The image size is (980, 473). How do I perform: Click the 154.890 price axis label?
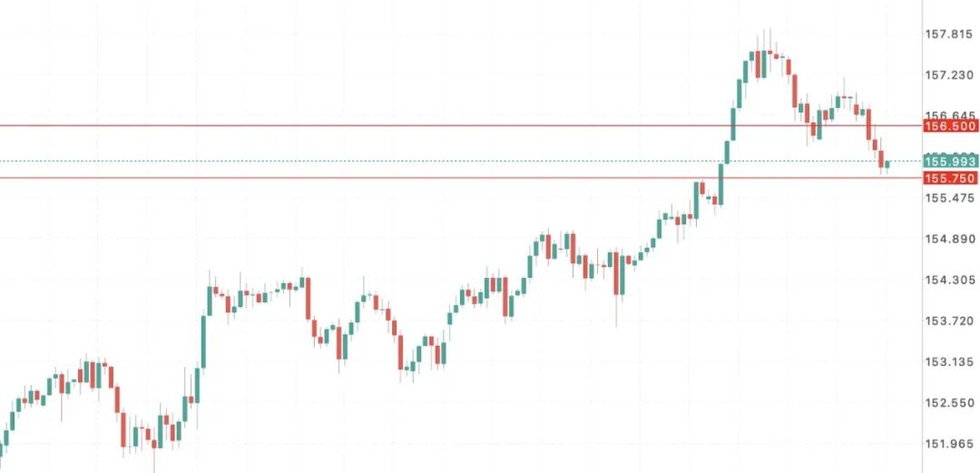point(948,239)
